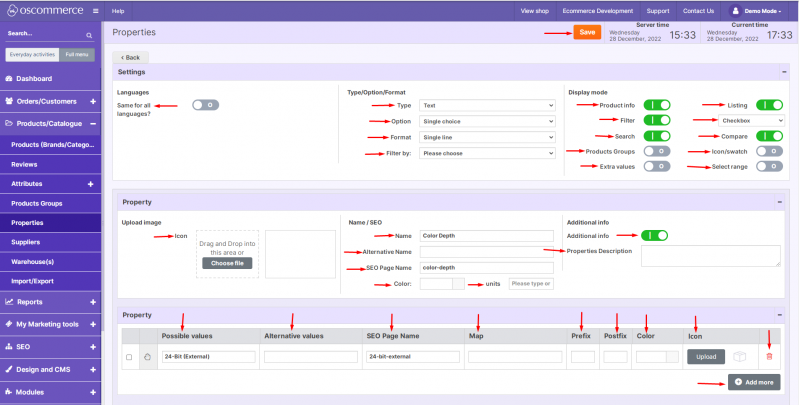Viewport: 799px width, 405px height.
Task: Open Suppliers in the sidebar menu
Action: click(27, 241)
